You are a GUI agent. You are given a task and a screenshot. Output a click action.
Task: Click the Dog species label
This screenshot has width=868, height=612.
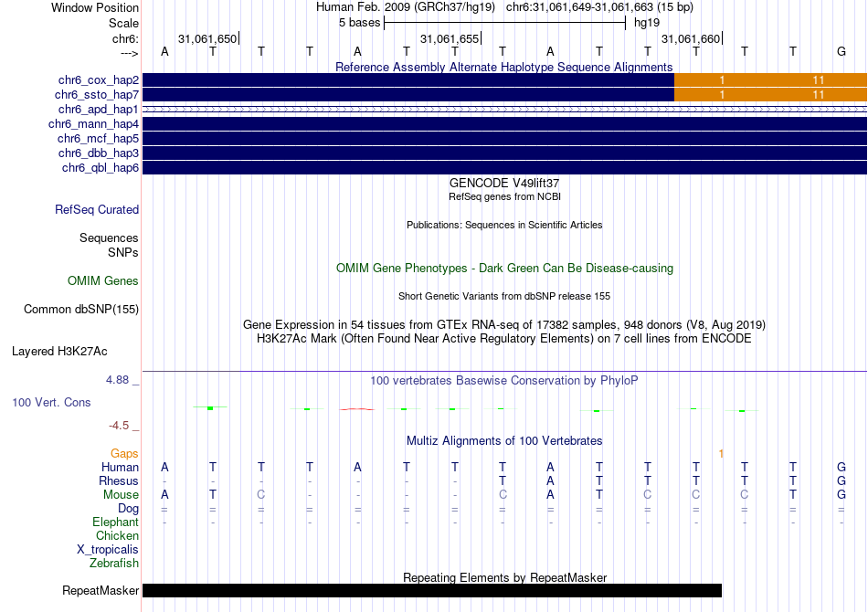(x=128, y=509)
